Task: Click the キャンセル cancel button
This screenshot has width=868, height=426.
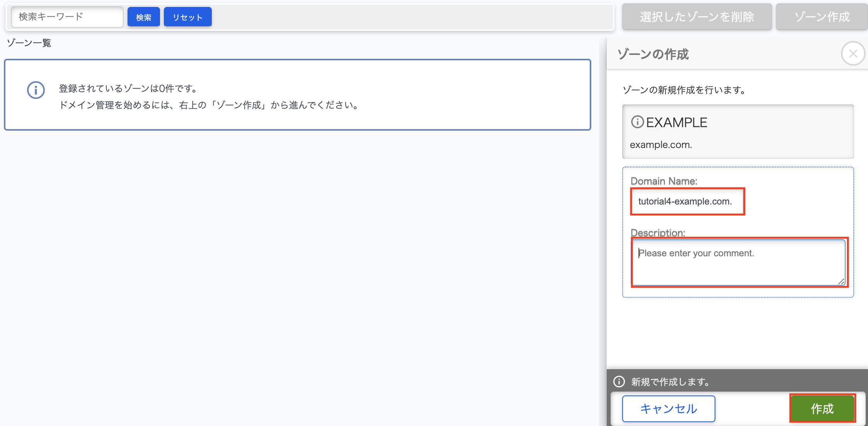Action: 668,409
